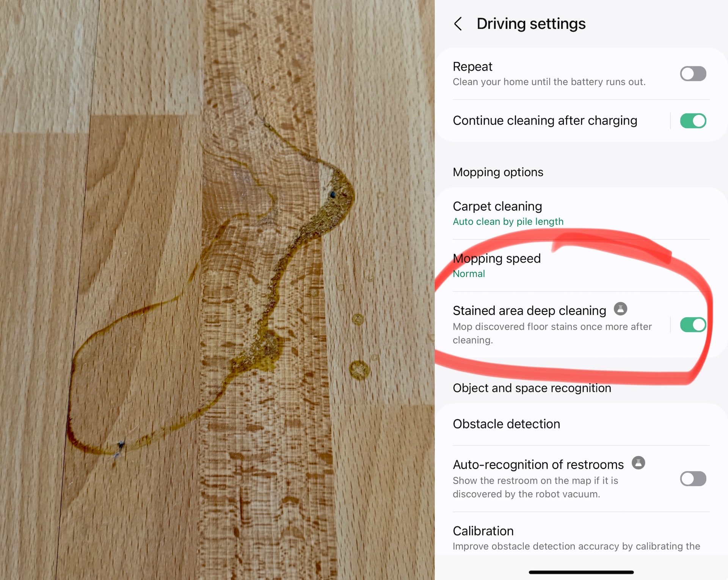This screenshot has width=728, height=580.
Task: Go back using the arrow icon
Action: [x=458, y=24]
